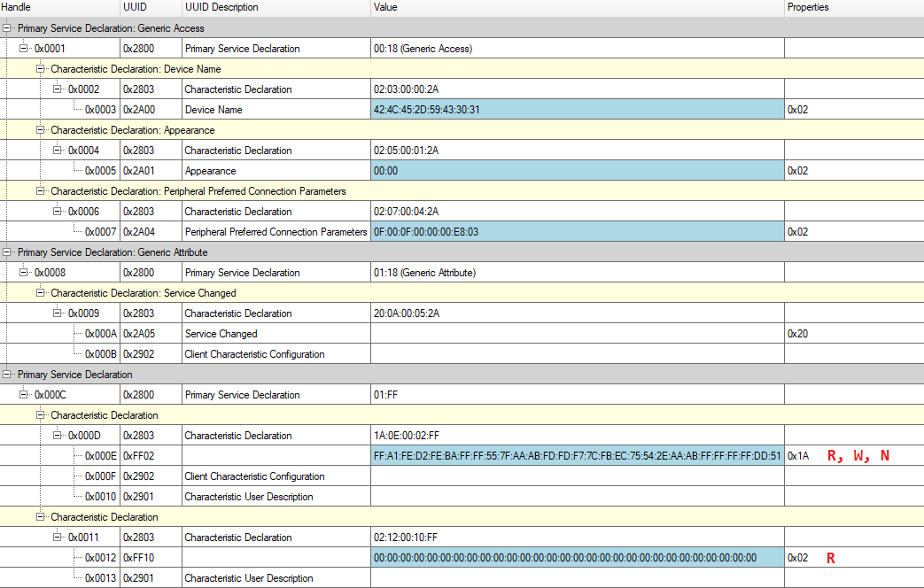Collapse the Generic Access primary service group
Image resolution: width=924 pixels, height=588 pixels.
(6, 27)
